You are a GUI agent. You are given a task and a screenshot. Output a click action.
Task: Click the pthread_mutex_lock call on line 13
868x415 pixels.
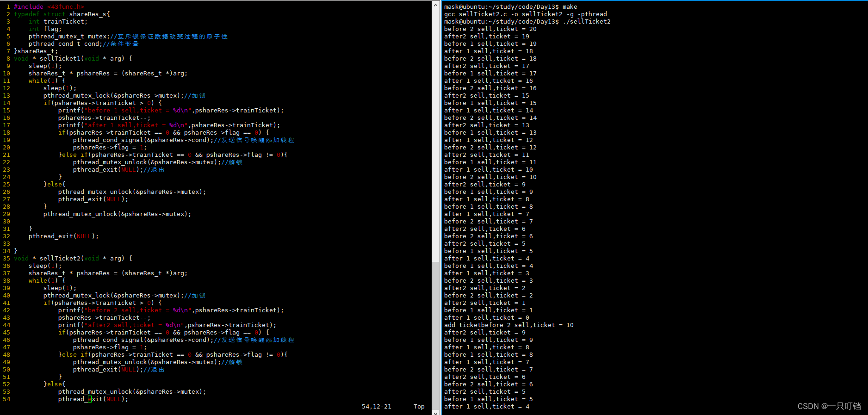tap(113, 95)
